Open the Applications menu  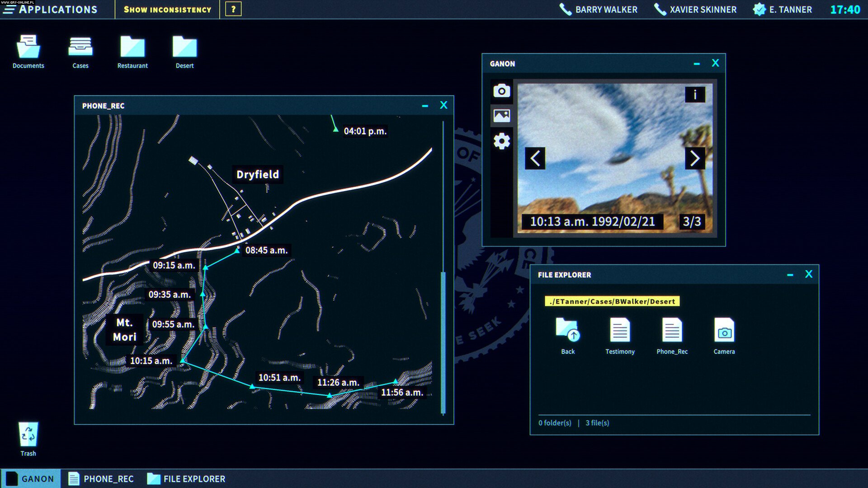click(x=52, y=9)
